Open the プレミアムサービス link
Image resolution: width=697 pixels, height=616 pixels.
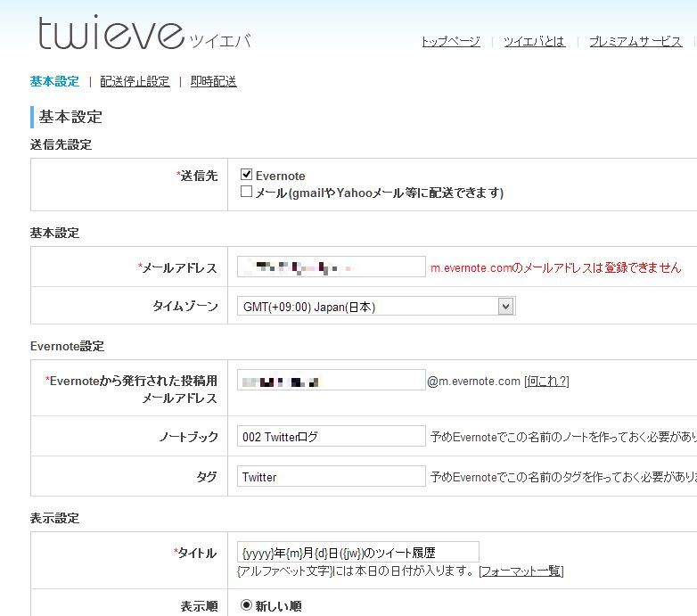coord(635,41)
